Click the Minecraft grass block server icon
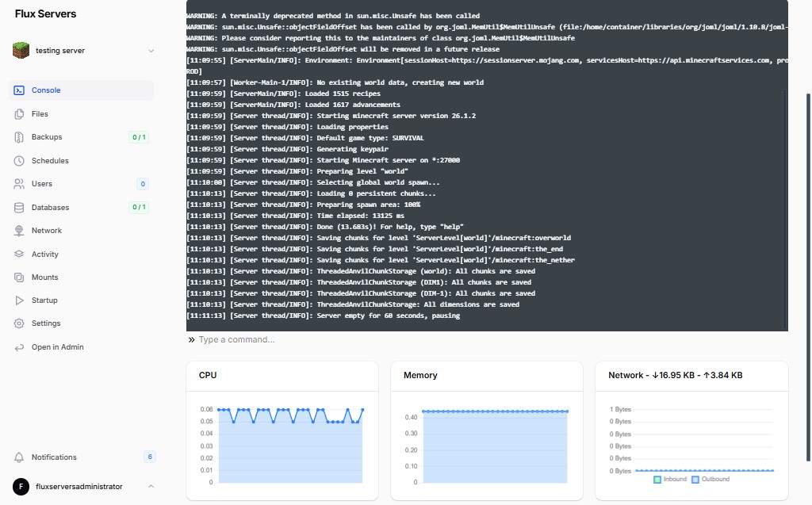812x505 pixels. 21,50
